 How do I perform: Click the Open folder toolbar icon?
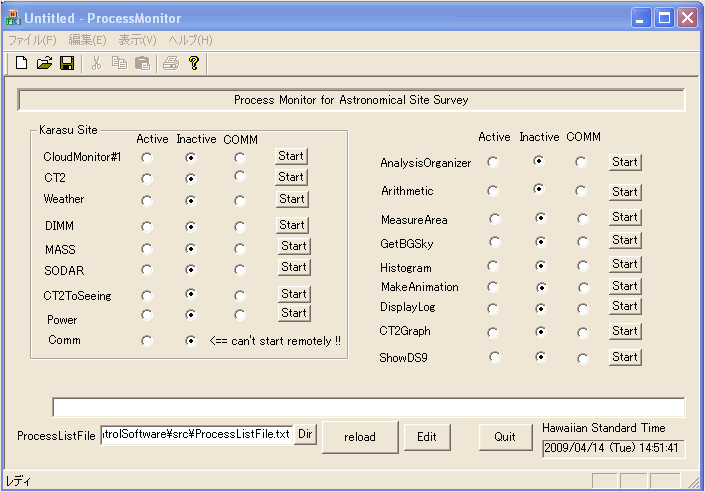(44, 63)
